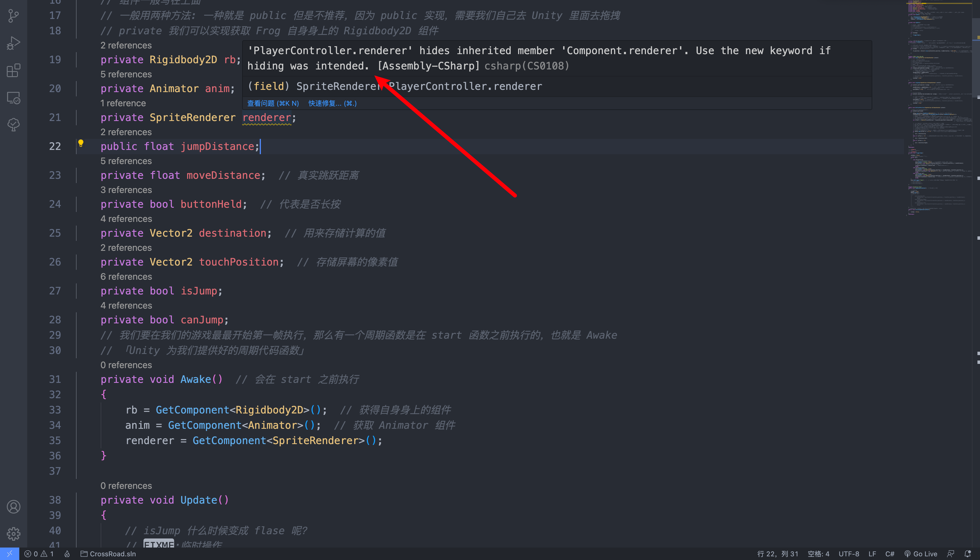Select CrossRoad.sln project in status bar
The image size is (980, 560).
(x=108, y=554)
